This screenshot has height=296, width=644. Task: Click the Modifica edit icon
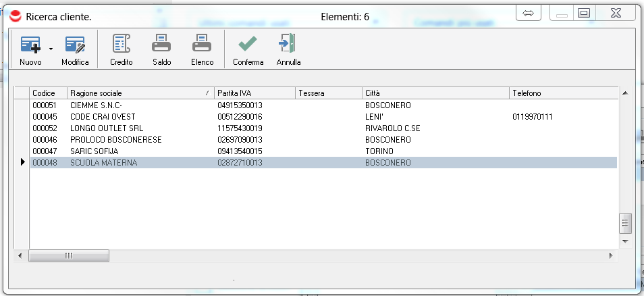75,45
